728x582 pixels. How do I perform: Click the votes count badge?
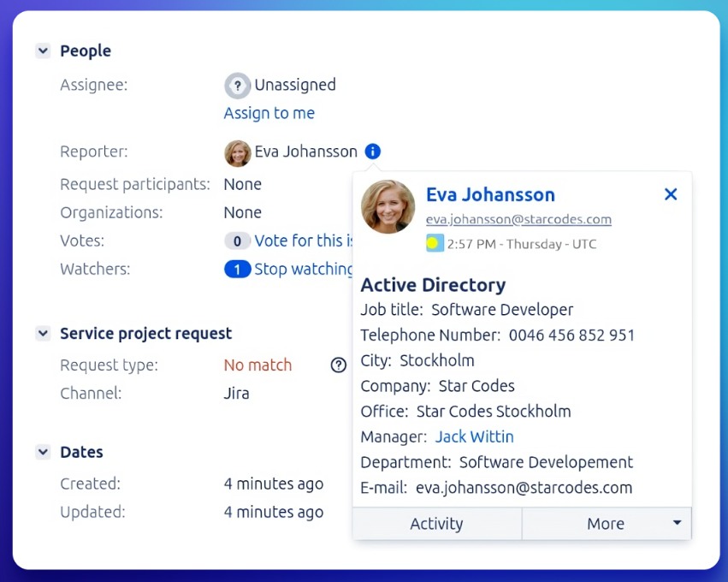point(237,241)
